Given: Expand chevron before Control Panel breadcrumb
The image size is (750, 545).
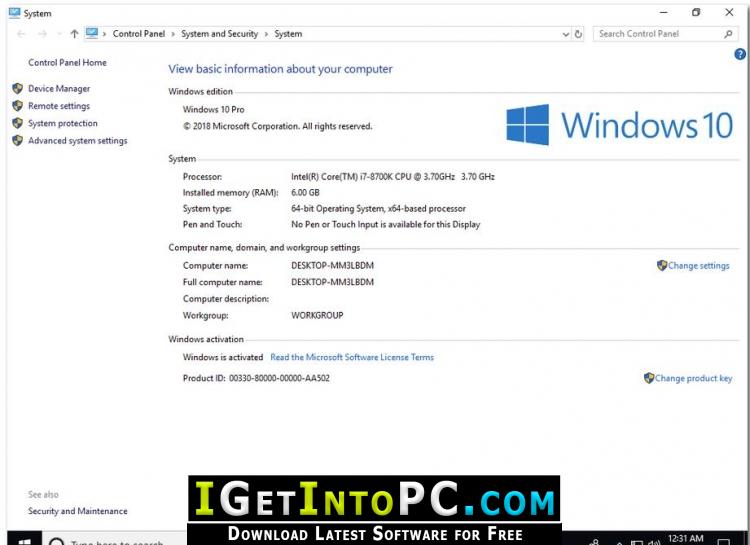Looking at the screenshot, I should click(104, 34).
